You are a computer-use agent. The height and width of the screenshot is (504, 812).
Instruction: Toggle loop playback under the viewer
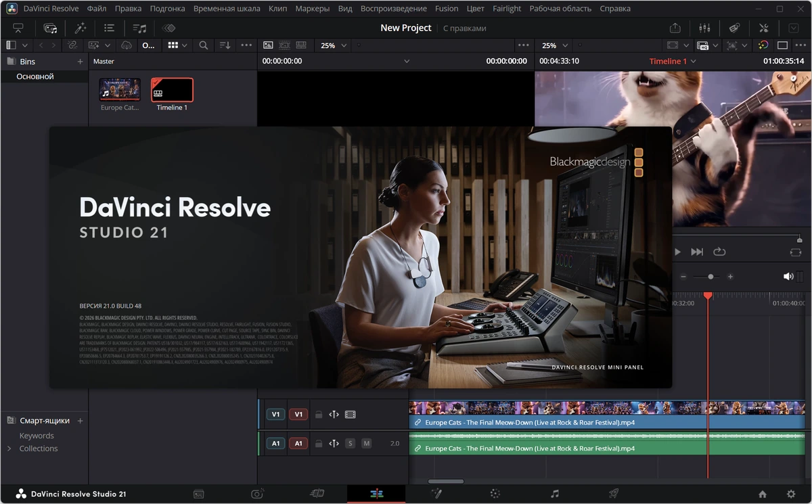pyautogui.click(x=719, y=252)
